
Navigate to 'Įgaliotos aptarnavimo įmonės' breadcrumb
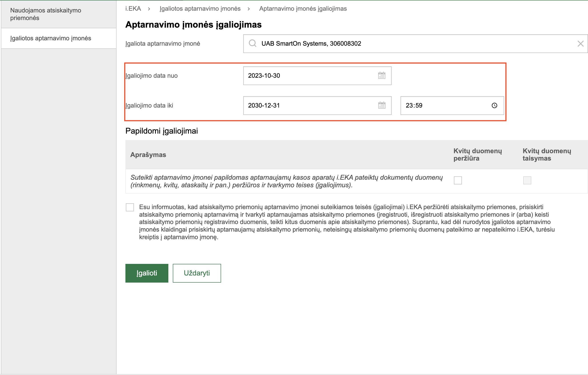200,9
